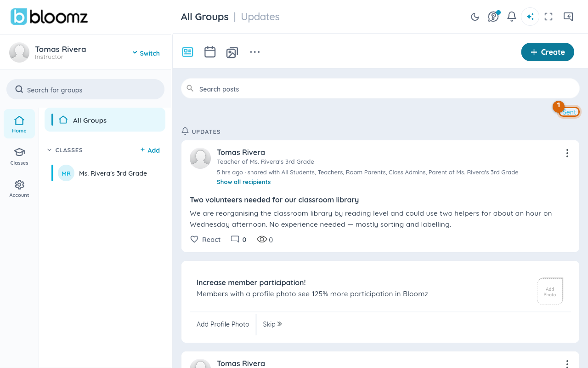Open the media gallery icon
The width and height of the screenshot is (588, 368).
(232, 52)
